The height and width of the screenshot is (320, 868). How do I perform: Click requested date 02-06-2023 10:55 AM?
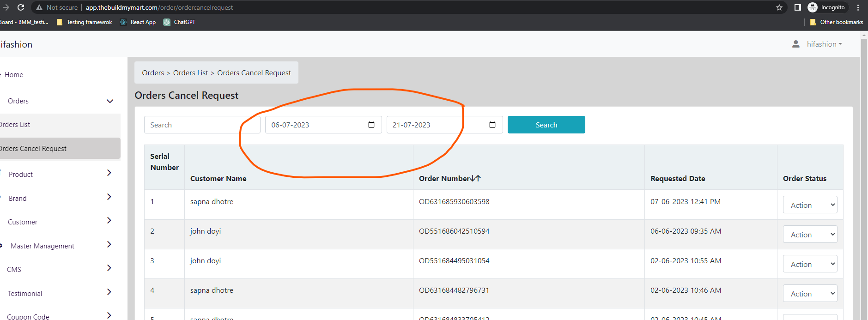(686, 261)
